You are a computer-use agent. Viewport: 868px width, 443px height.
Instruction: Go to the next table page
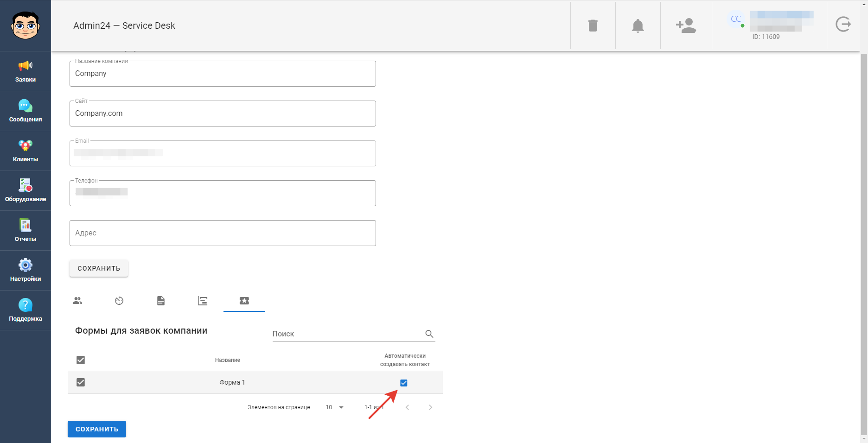tap(430, 407)
